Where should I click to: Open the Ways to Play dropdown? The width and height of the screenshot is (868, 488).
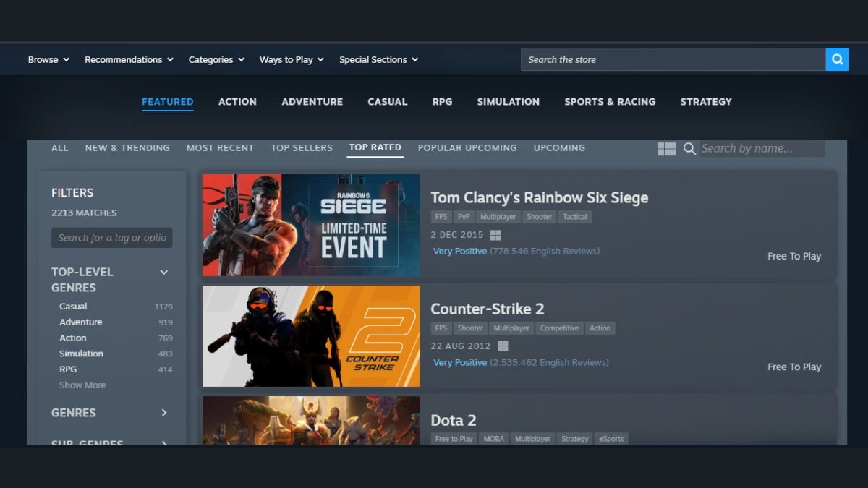pyautogui.click(x=292, y=59)
